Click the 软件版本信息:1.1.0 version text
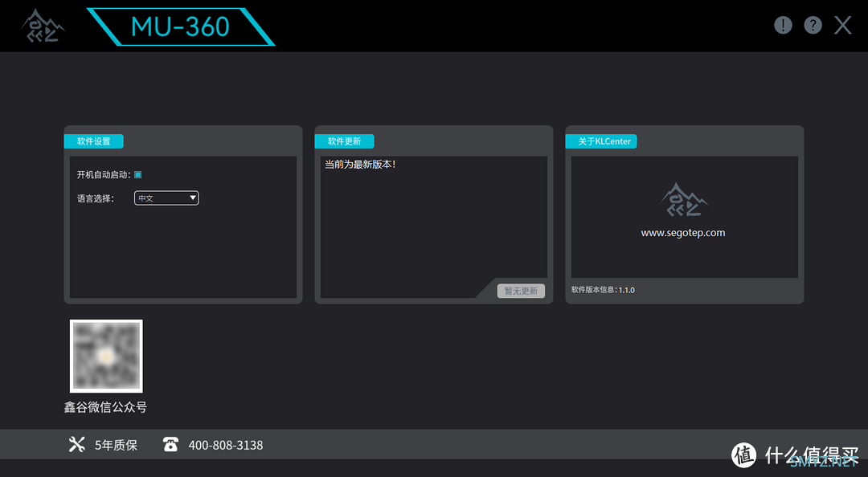This screenshot has height=477, width=868. tap(603, 290)
